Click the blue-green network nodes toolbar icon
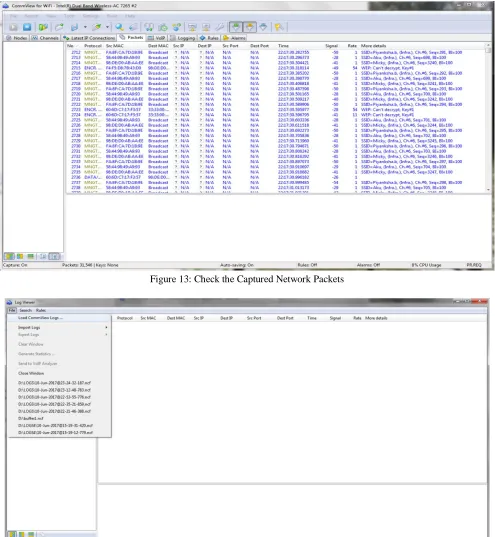 (x=177, y=27)
